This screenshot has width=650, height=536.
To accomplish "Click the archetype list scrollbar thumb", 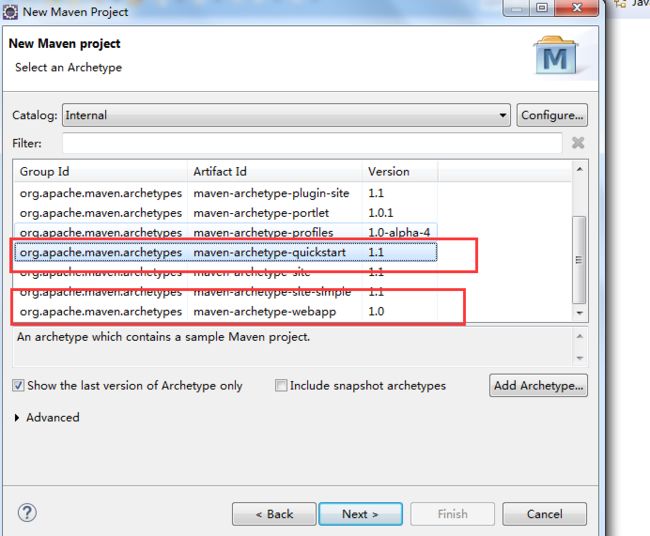I will click(x=579, y=260).
